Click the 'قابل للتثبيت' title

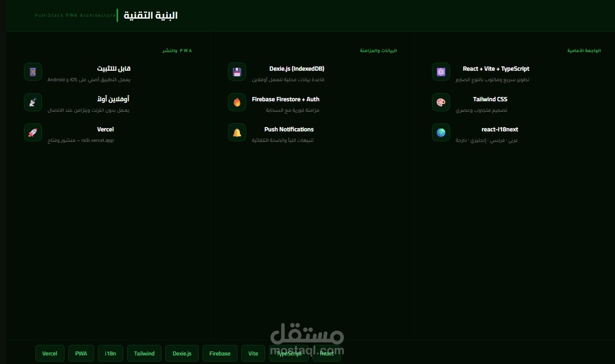114,69
